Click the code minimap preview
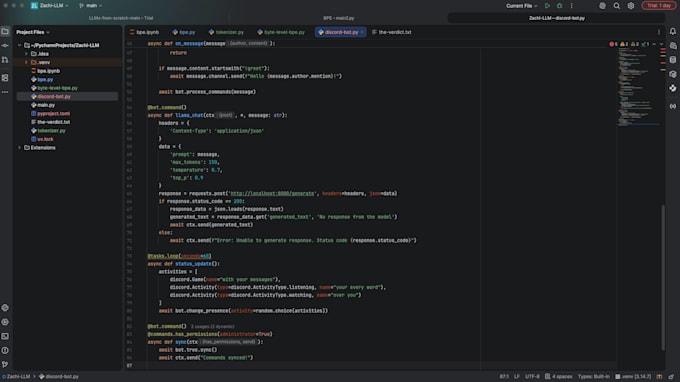Screen dimensions: 680x382 [x=639, y=87]
